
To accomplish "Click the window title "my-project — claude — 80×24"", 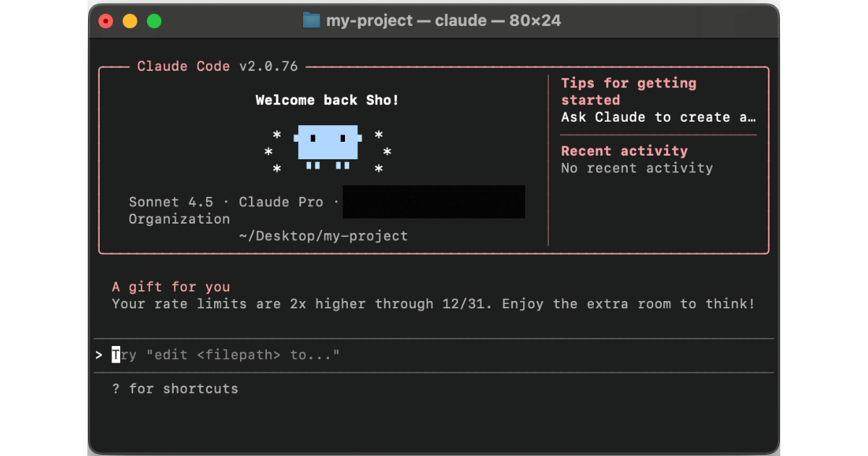I will (x=443, y=20).
